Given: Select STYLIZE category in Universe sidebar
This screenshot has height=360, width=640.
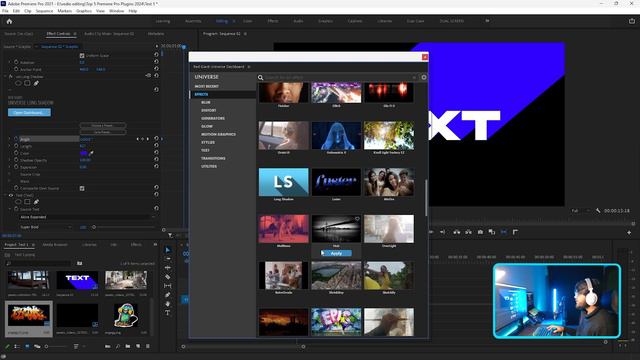Looking at the screenshot, I should [208, 142].
